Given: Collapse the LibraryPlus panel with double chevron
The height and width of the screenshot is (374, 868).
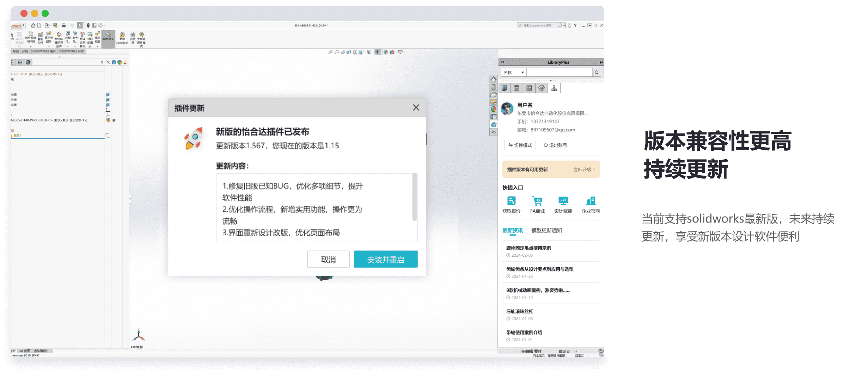Looking at the screenshot, I should pyautogui.click(x=503, y=62).
